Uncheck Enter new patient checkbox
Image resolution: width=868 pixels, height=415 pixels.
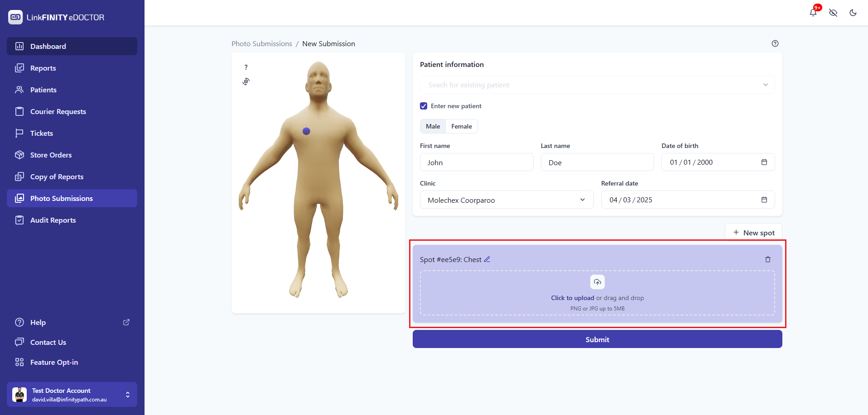pos(424,106)
